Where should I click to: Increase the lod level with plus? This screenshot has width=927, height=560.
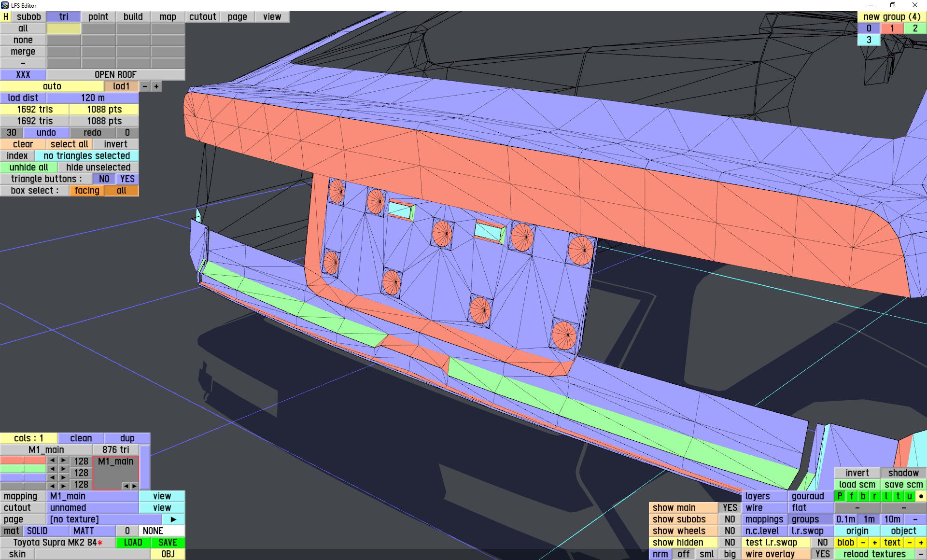[156, 86]
